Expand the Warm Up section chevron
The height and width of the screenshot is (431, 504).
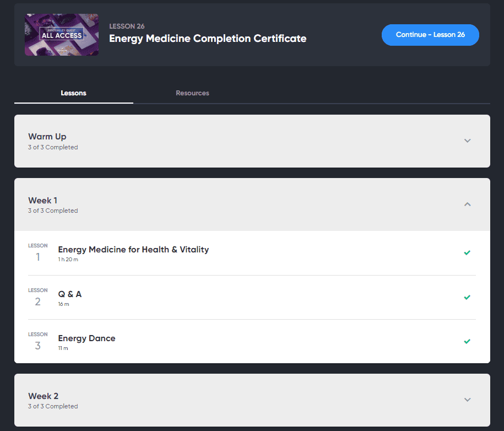(467, 141)
